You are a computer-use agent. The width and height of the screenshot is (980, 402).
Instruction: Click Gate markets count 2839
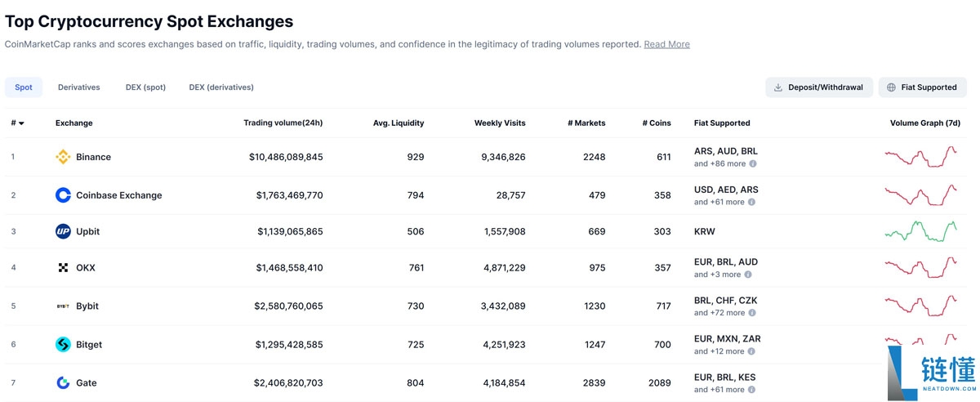coord(595,382)
